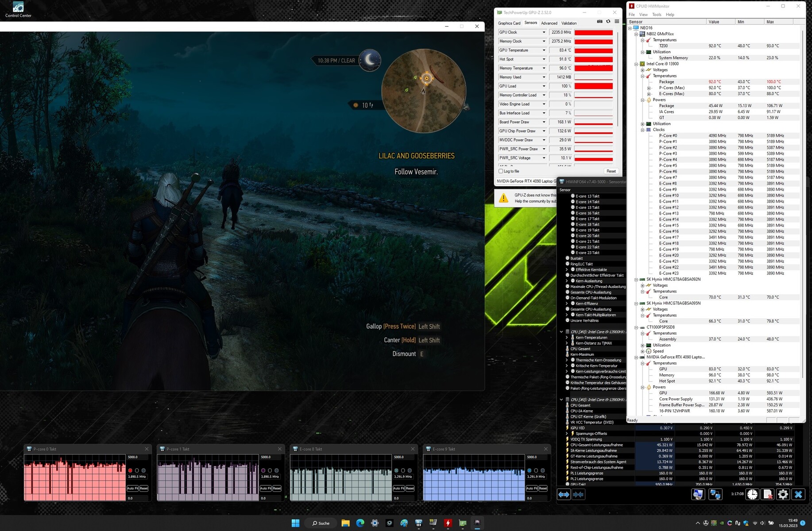Screen dimensions: 812x531
Task: Open the Control Center desktop shortcut
Action: [x=18, y=10]
